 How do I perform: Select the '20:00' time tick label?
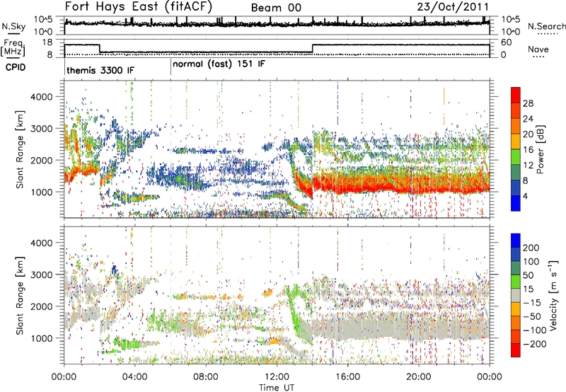click(x=418, y=377)
